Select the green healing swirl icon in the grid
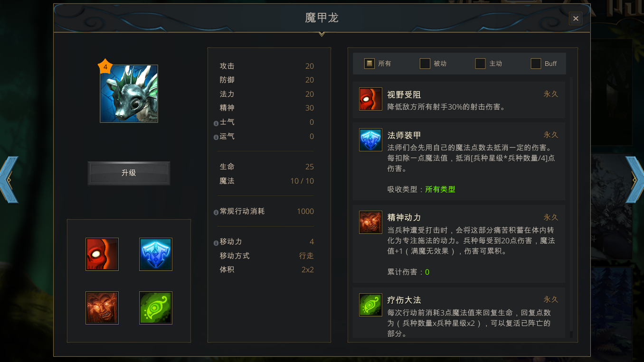Image resolution: width=644 pixels, height=362 pixels. coord(156,308)
